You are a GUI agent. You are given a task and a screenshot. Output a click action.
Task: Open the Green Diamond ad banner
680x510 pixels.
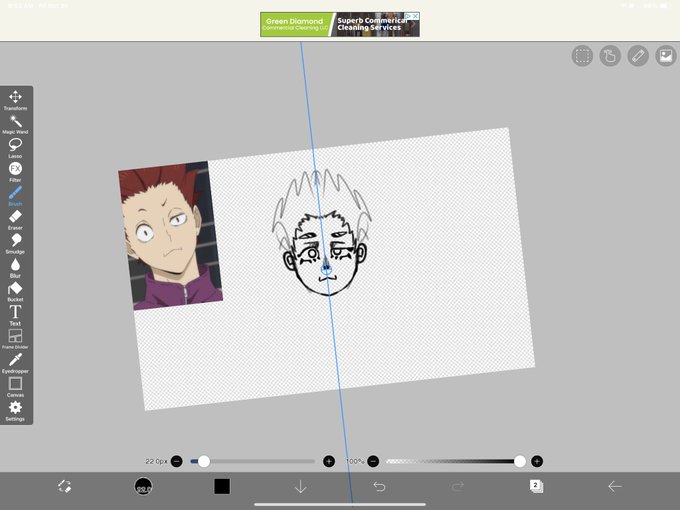340,24
